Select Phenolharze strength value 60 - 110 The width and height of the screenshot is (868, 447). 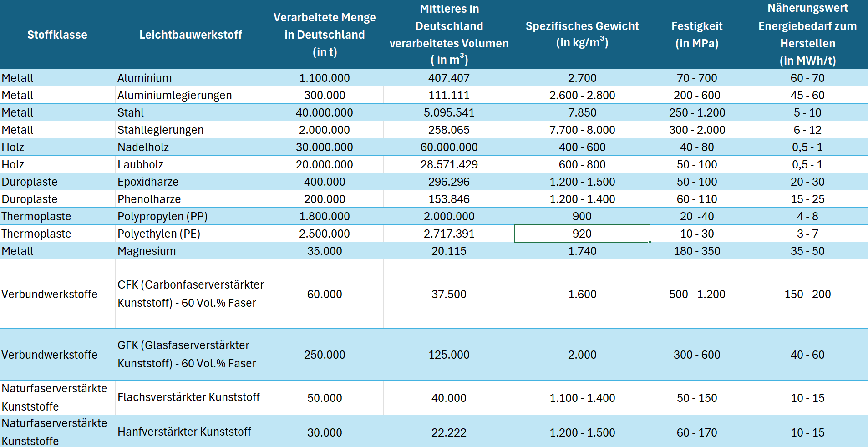696,199
